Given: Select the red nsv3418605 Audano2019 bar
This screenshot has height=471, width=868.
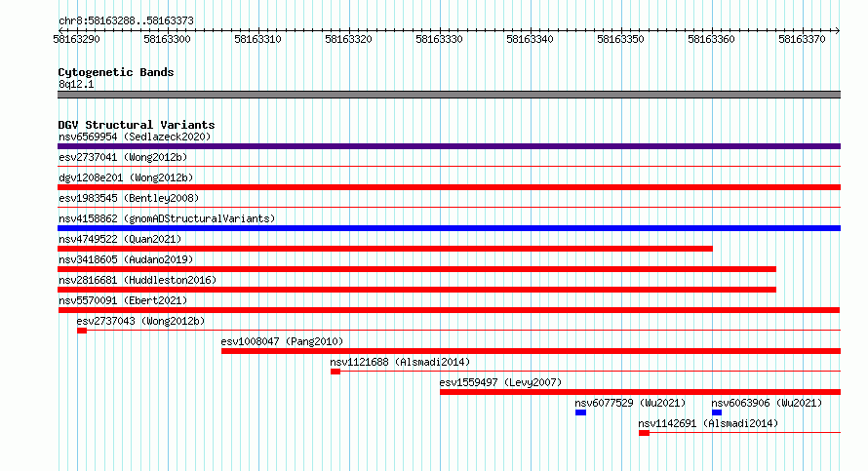Looking at the screenshot, I should [x=416, y=269].
